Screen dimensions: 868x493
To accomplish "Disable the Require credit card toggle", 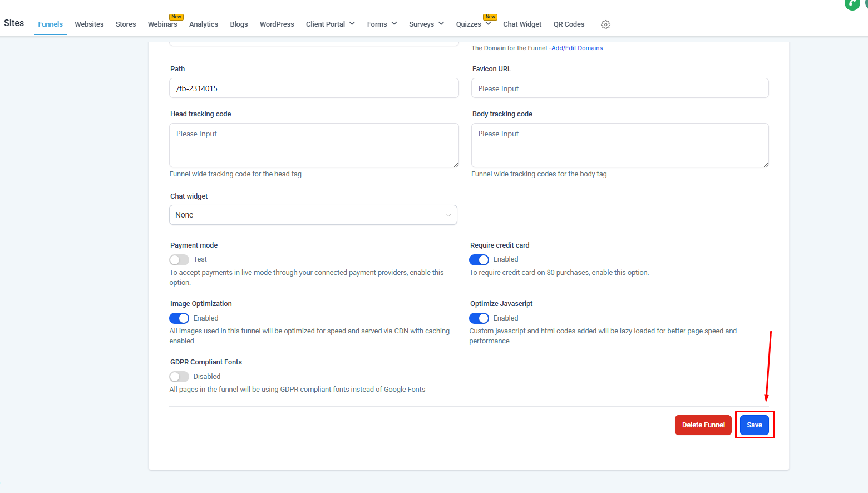I will [479, 260].
